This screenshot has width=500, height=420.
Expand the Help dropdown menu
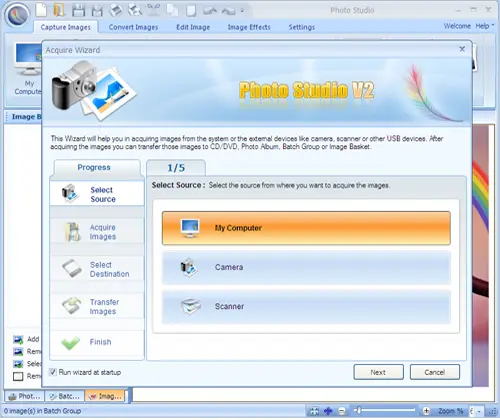[x=485, y=26]
